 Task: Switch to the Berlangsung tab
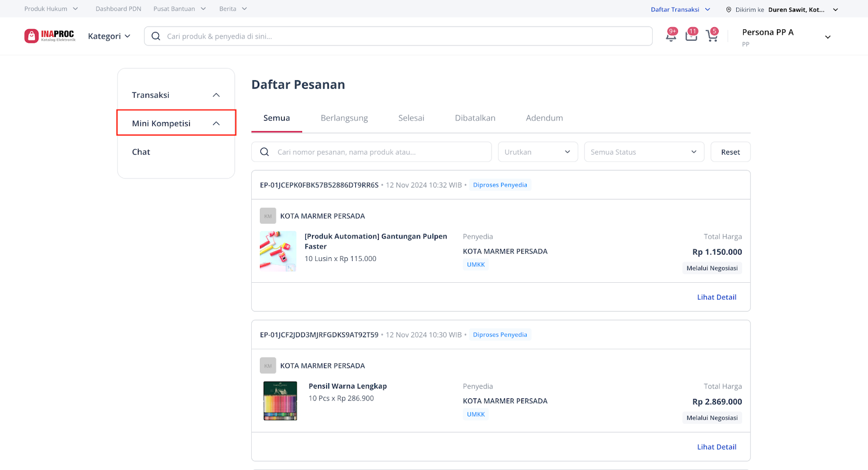tap(344, 118)
